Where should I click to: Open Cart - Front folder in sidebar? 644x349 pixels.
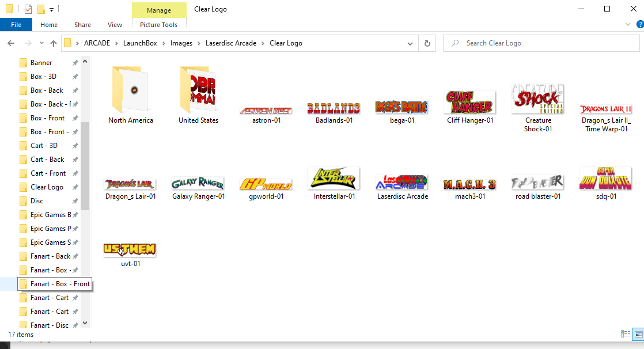[x=48, y=173]
